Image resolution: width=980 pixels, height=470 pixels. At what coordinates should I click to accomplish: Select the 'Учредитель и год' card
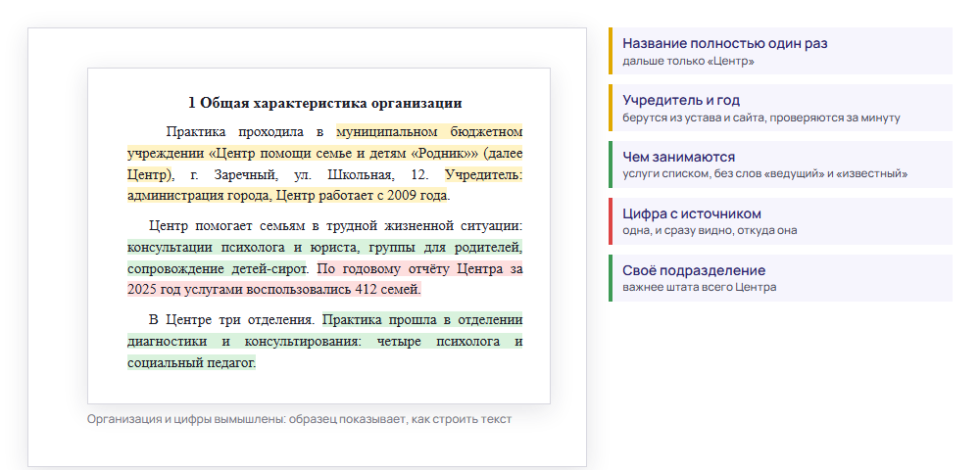[781, 108]
